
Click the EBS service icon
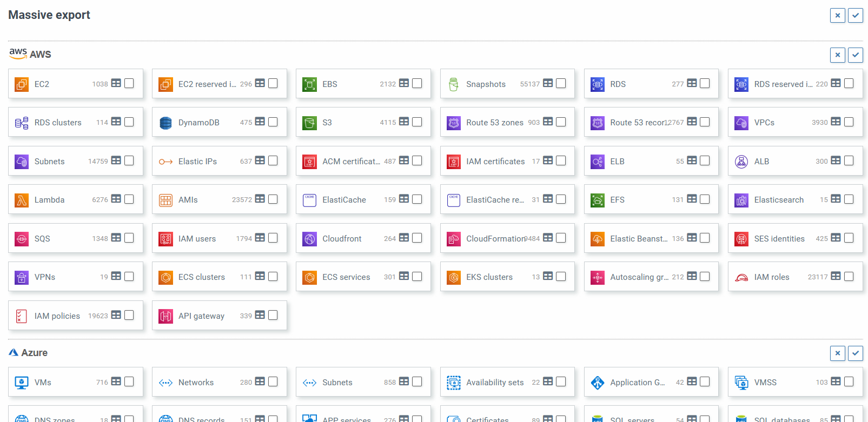(309, 84)
